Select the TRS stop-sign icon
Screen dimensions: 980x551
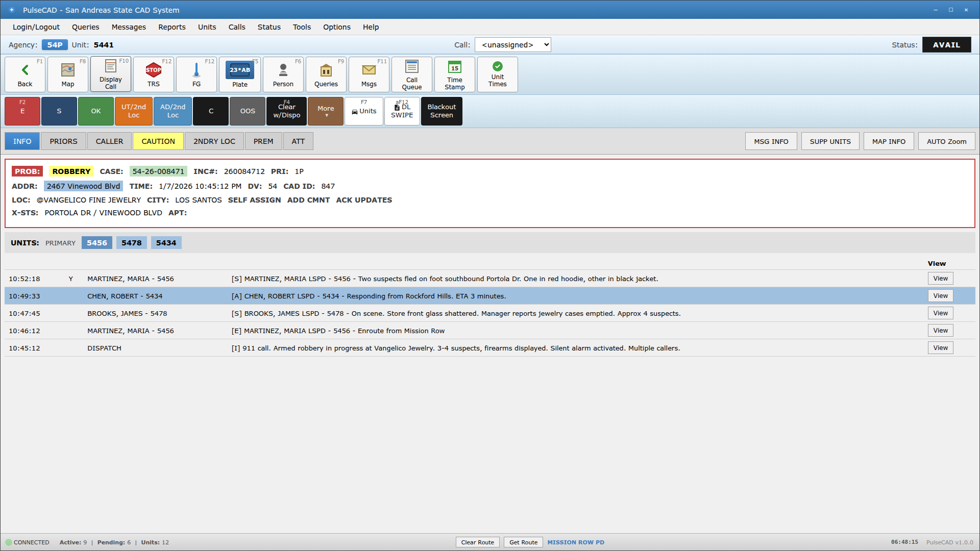tap(153, 74)
